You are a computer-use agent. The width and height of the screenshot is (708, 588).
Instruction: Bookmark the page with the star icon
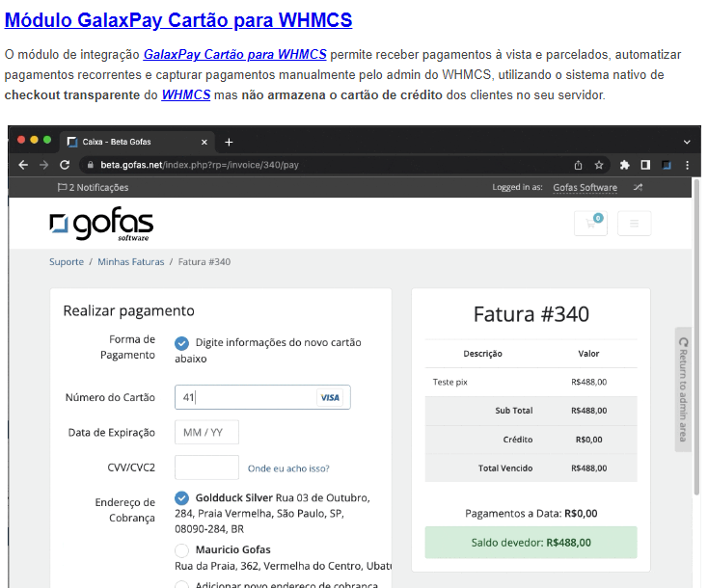(599, 165)
